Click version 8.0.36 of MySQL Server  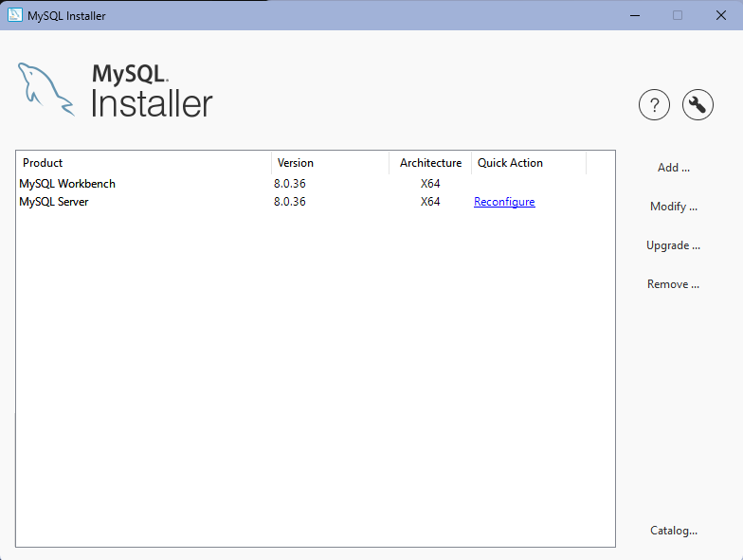tap(290, 202)
